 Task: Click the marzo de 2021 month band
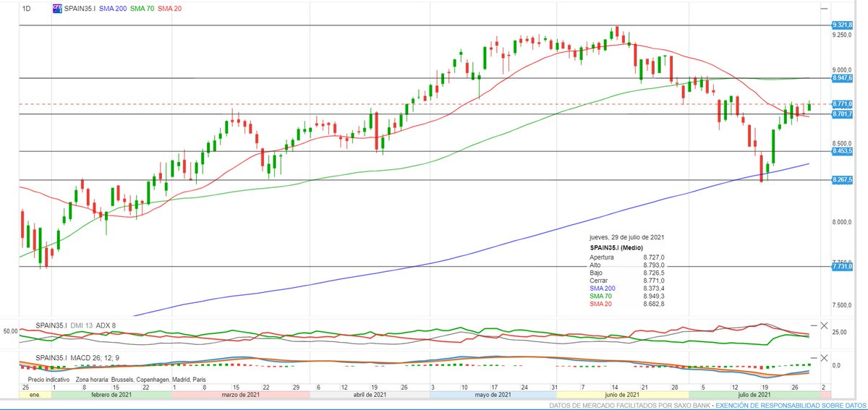click(241, 394)
